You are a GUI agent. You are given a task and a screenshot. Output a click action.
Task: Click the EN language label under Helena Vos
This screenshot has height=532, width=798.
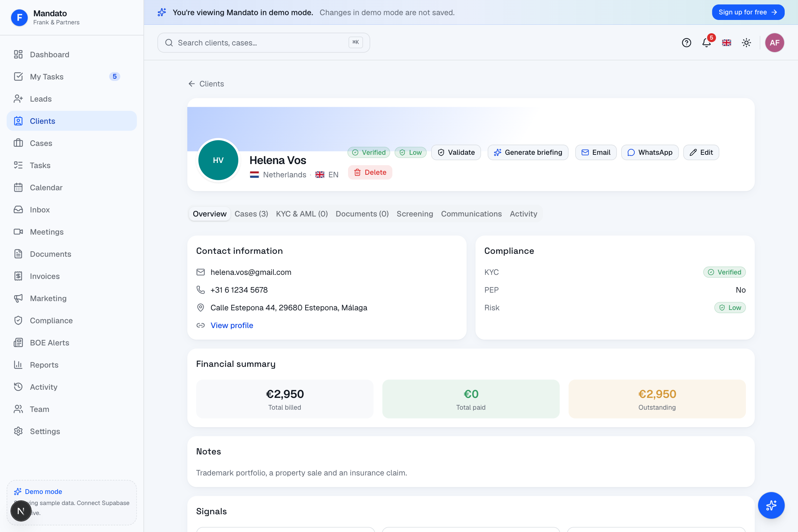333,174
